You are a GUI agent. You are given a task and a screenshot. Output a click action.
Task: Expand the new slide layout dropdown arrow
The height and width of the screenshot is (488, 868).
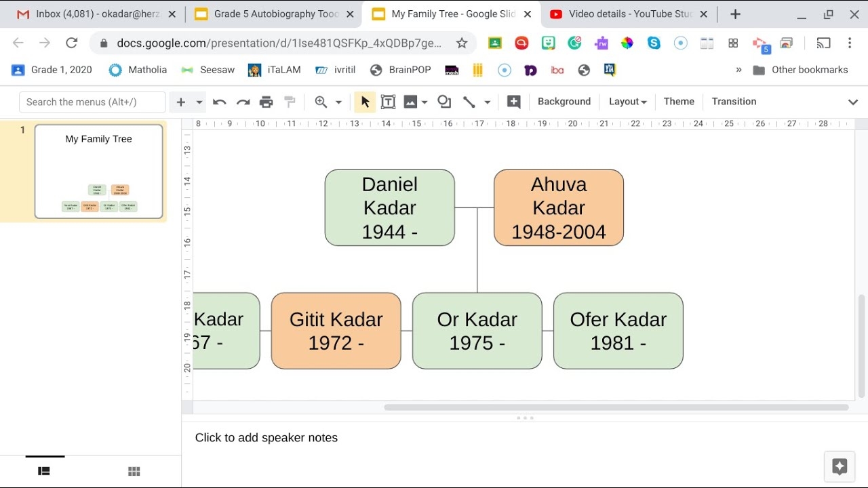[x=199, y=102]
